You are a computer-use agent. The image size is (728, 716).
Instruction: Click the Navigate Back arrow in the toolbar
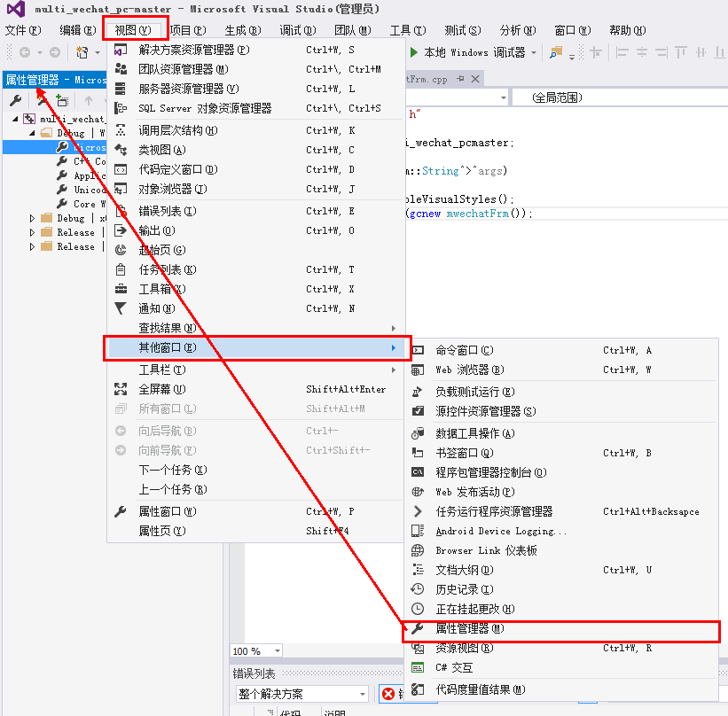[x=25, y=53]
